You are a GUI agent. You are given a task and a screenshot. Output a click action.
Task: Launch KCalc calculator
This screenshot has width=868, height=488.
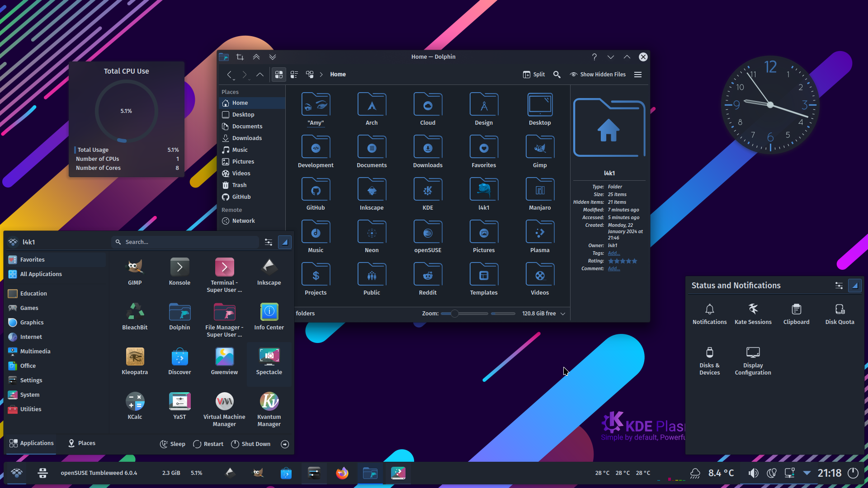(135, 406)
